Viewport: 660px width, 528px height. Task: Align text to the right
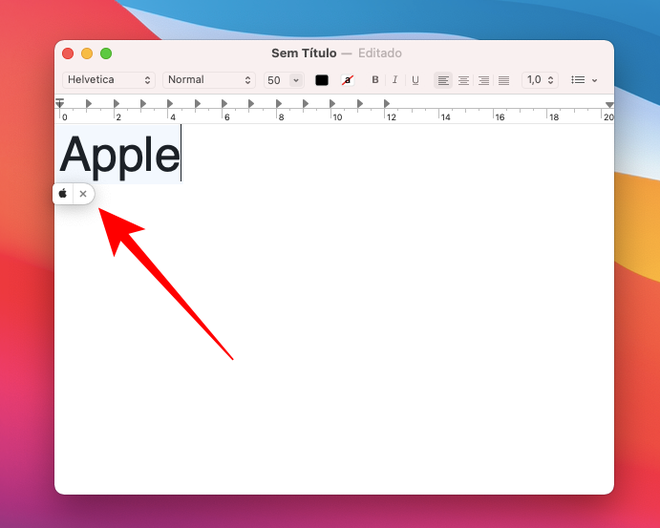[x=484, y=80]
